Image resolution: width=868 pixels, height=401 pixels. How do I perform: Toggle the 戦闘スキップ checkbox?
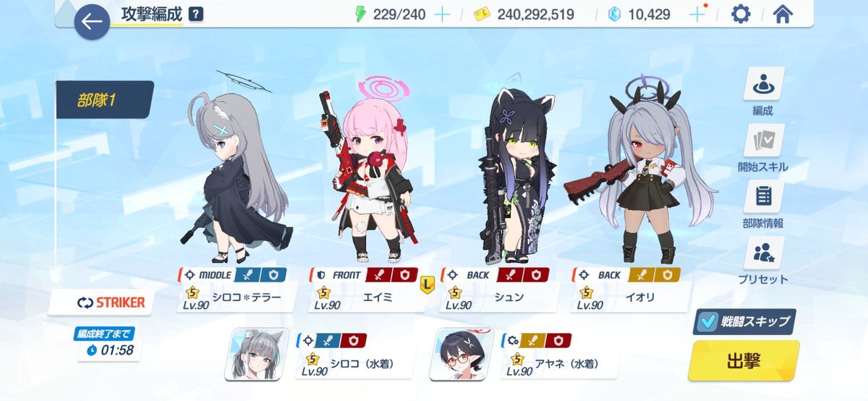tap(710, 321)
